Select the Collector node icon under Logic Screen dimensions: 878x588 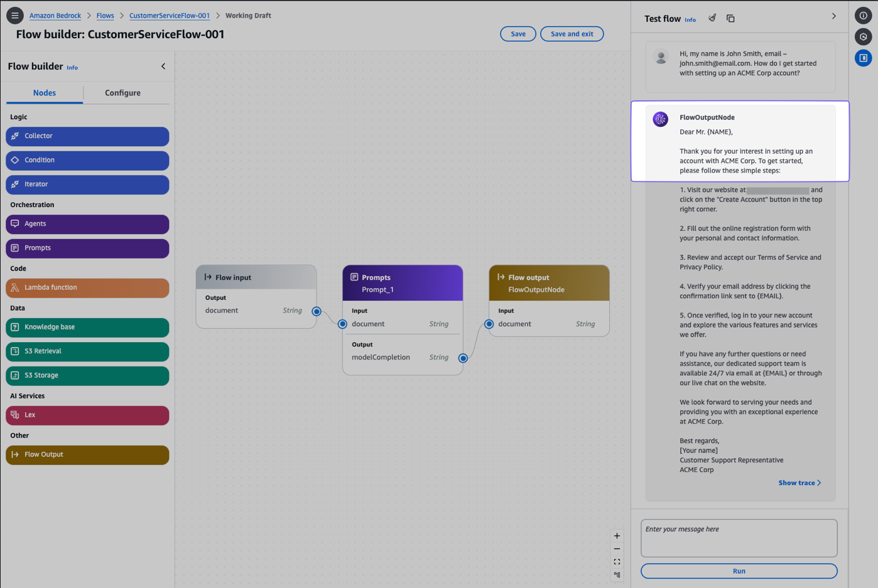(15, 136)
